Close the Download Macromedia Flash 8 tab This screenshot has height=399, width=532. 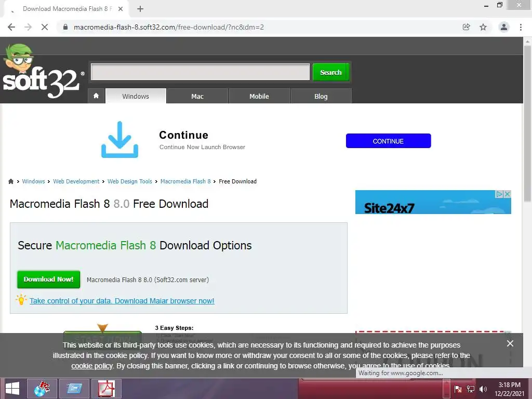121,9
